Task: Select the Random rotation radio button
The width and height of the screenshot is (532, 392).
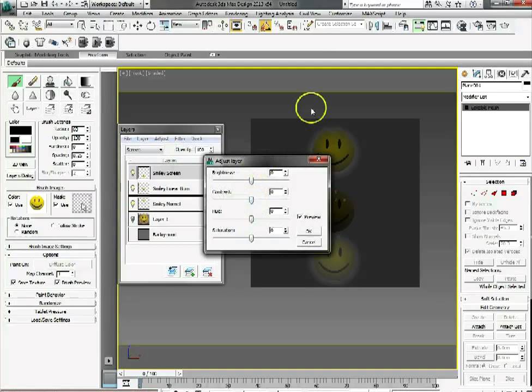Action: [x=16, y=232]
